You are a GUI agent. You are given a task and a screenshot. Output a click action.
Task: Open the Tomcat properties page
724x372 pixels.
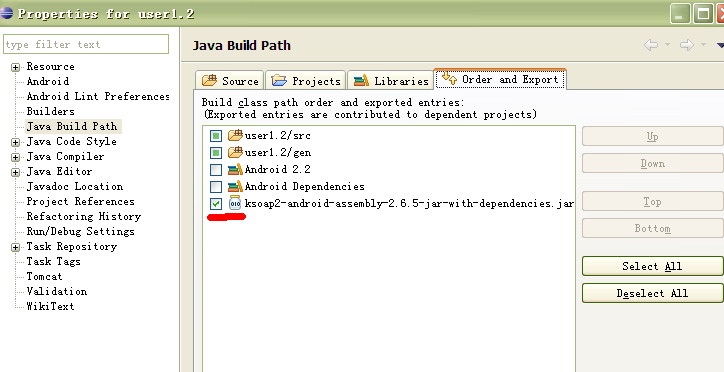point(44,276)
